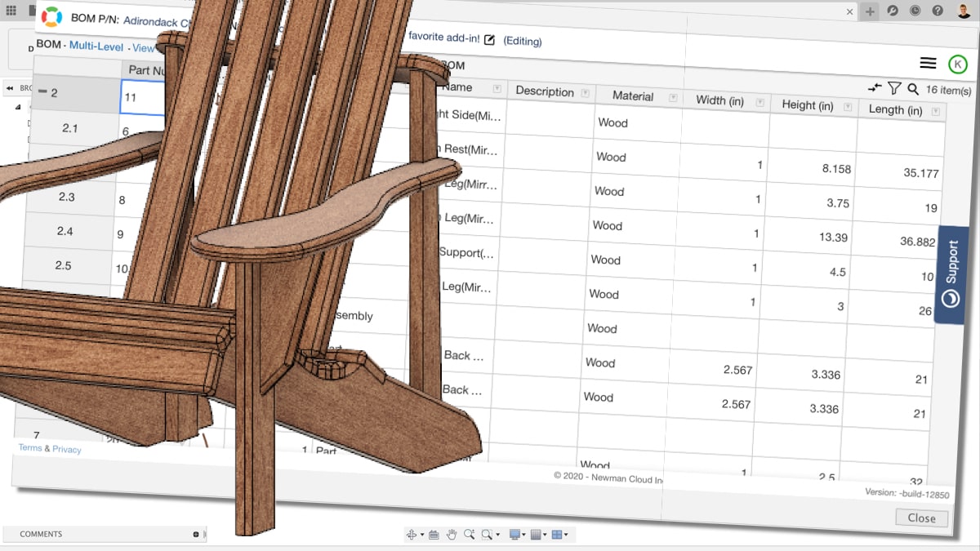The width and height of the screenshot is (980, 551).
Task: Click the Support side tab
Action: [x=951, y=275]
